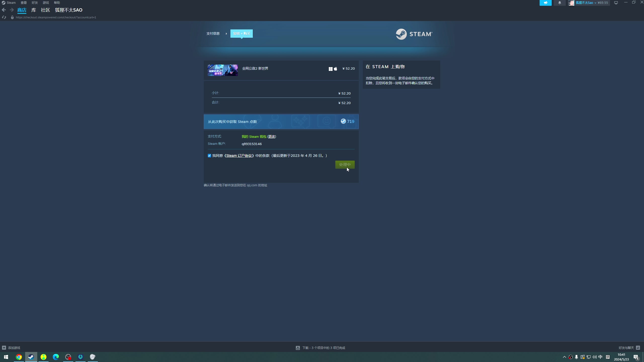The width and height of the screenshot is (644, 362).
Task: Click the Windows platform icon on the game row
Action: coord(331,69)
